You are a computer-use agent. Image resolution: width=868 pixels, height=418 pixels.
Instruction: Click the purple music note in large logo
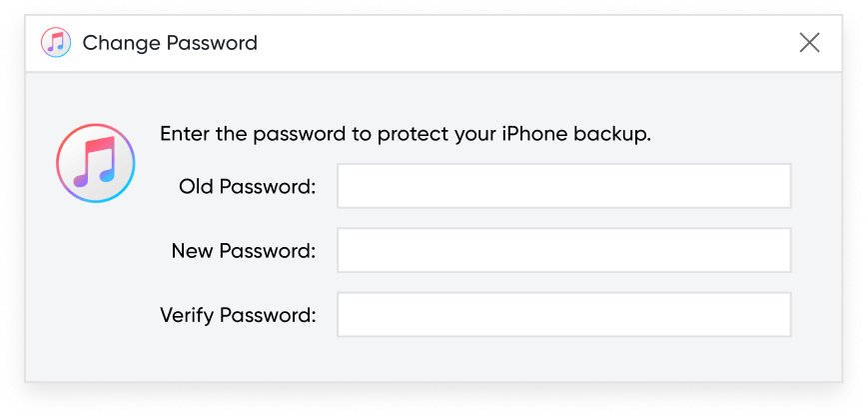(81, 179)
